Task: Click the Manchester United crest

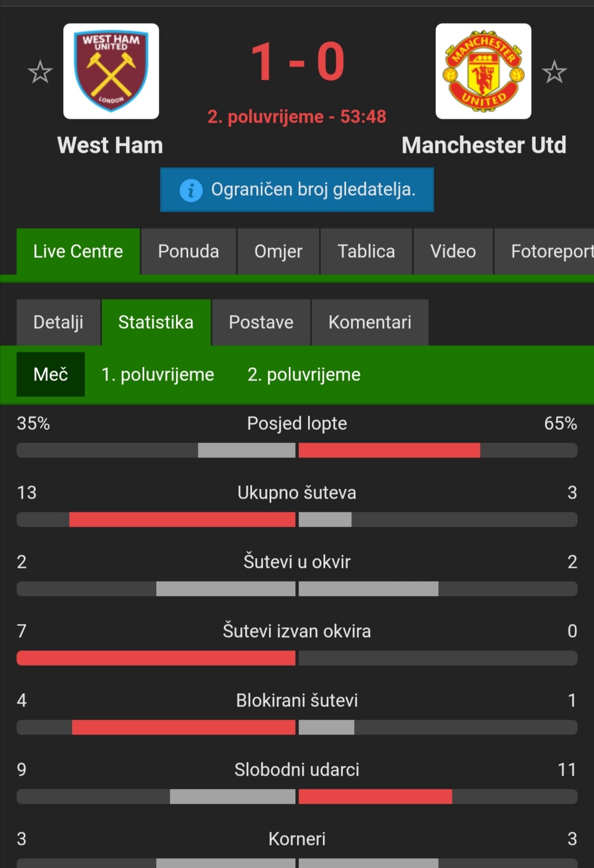Action: (x=483, y=71)
